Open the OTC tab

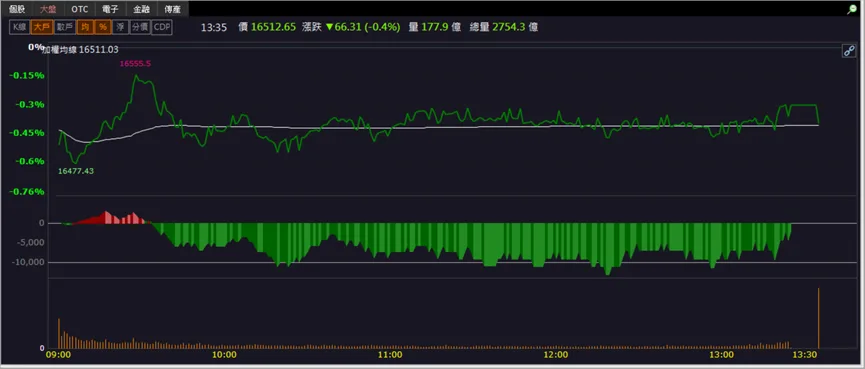click(x=79, y=9)
